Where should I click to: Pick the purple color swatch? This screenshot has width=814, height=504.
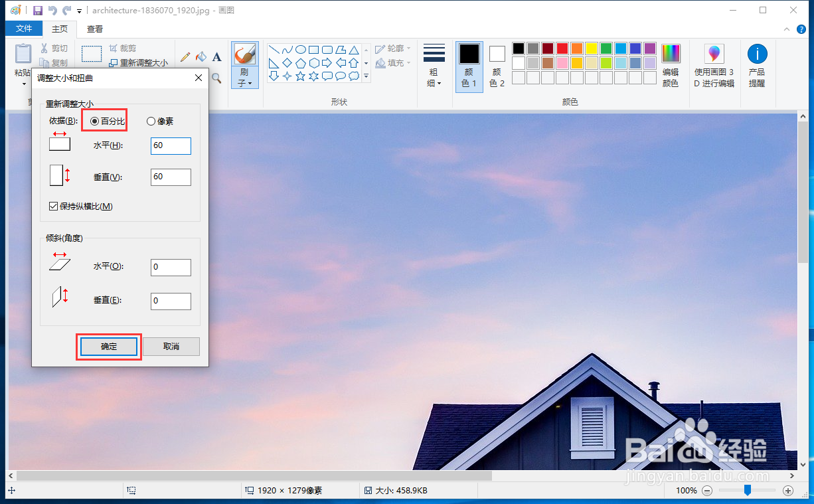(x=650, y=48)
